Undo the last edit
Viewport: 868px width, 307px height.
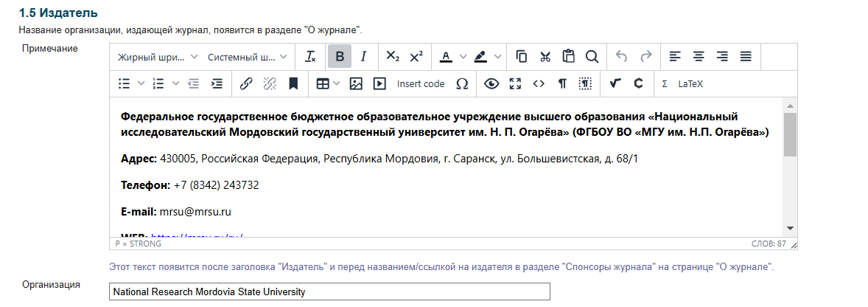622,57
